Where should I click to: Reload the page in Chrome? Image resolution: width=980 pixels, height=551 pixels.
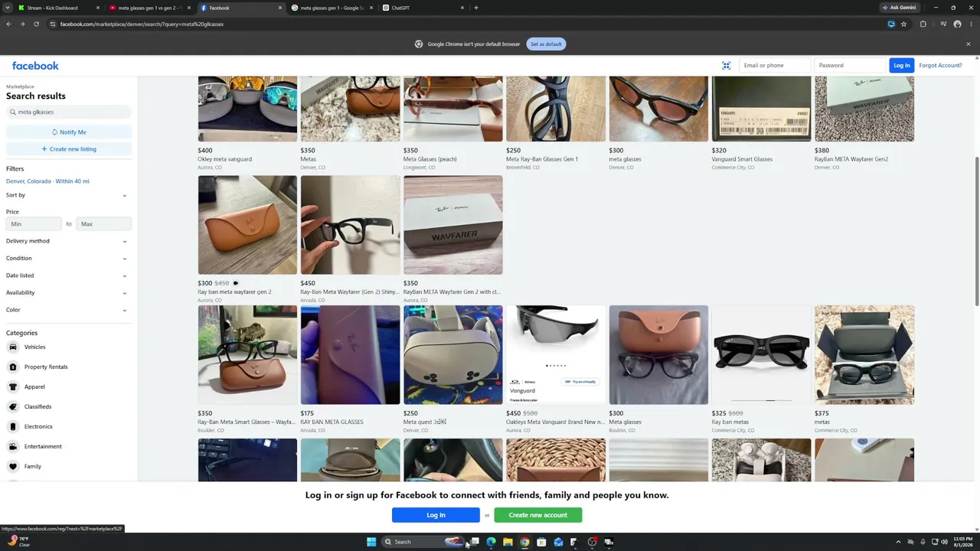[36, 24]
